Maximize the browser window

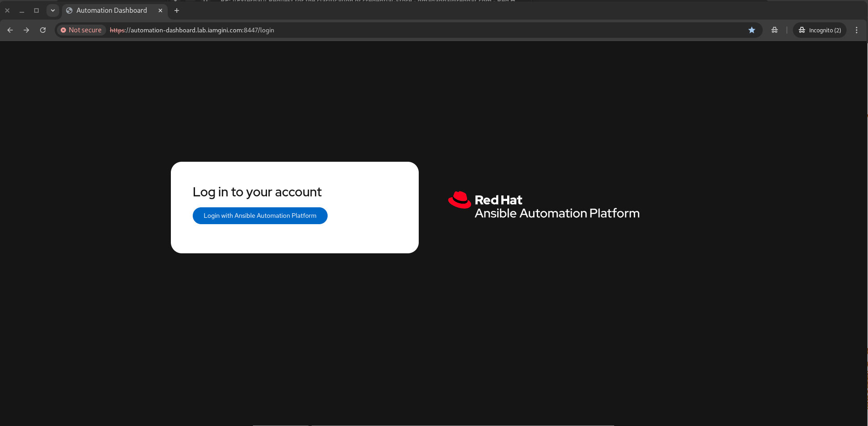pos(36,10)
